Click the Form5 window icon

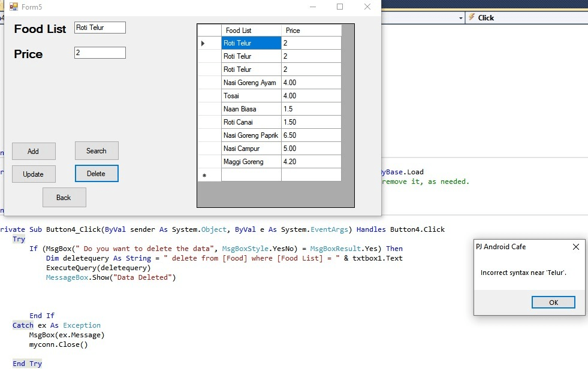(14, 7)
